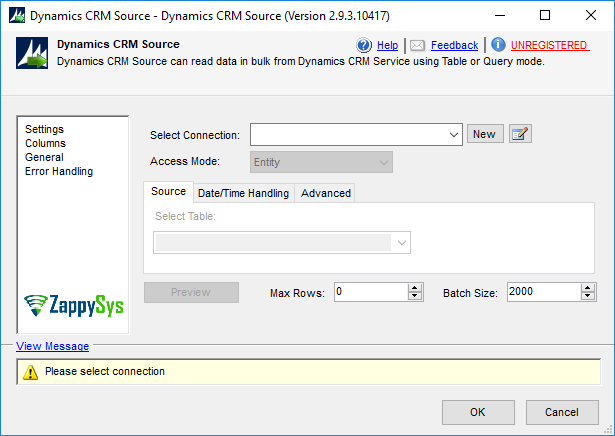Click into the Max Rows field
This screenshot has width=615, height=436.
click(x=371, y=292)
